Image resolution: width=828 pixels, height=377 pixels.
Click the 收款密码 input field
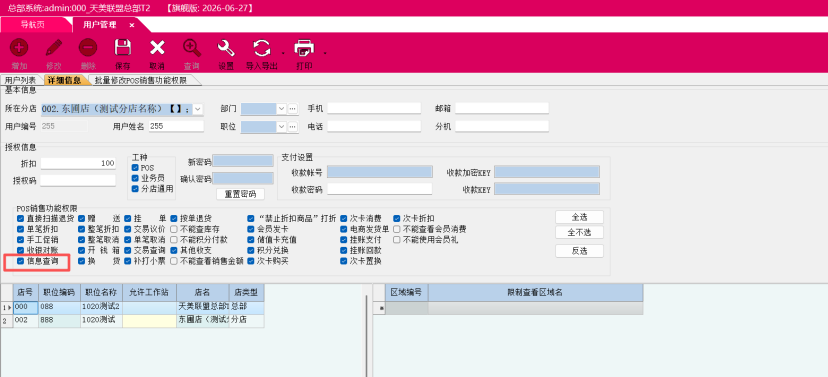(x=380, y=188)
